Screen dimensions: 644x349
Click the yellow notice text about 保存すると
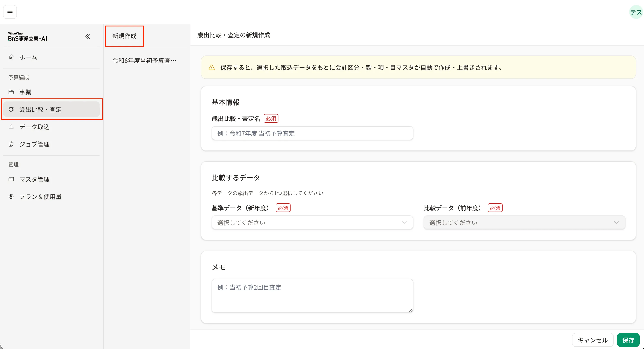(361, 67)
